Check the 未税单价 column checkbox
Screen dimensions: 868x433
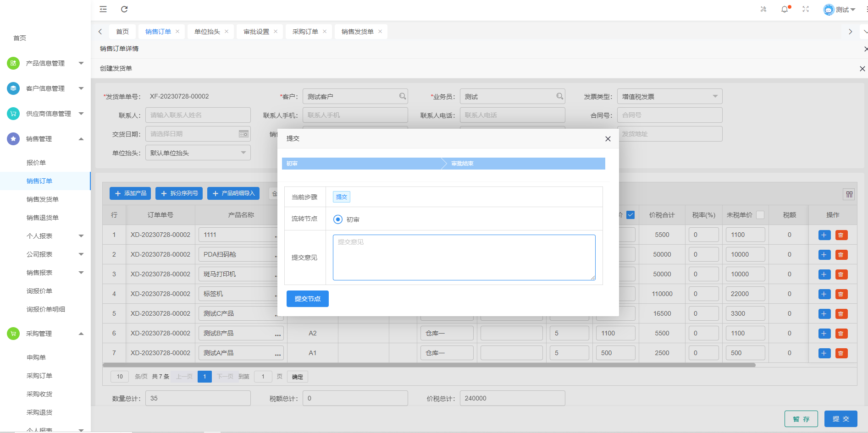760,215
